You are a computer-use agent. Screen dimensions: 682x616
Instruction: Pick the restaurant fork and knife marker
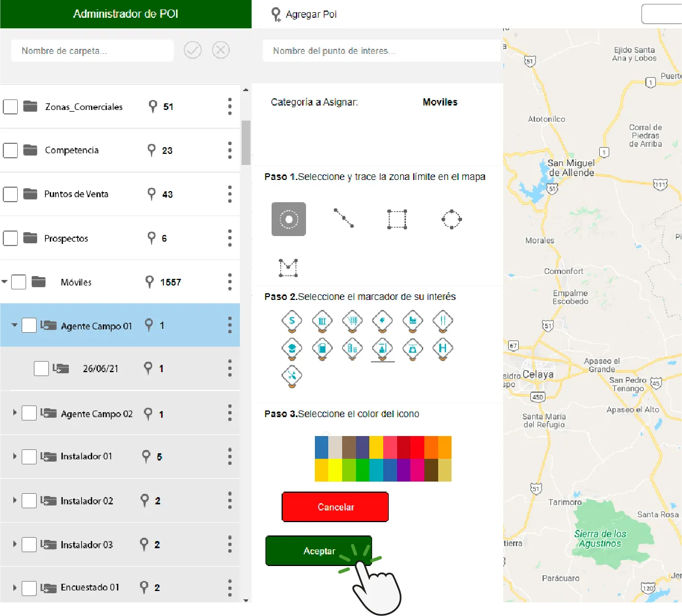[x=443, y=322]
